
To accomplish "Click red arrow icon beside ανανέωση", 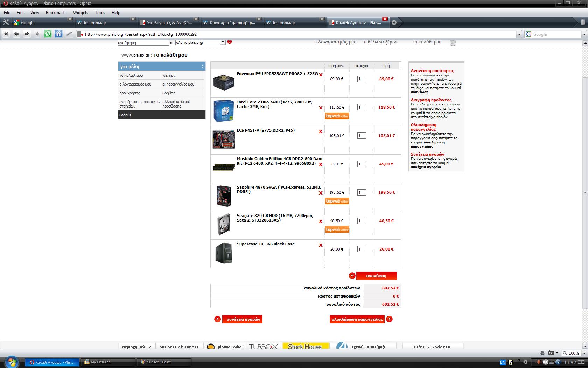I will point(352,276).
